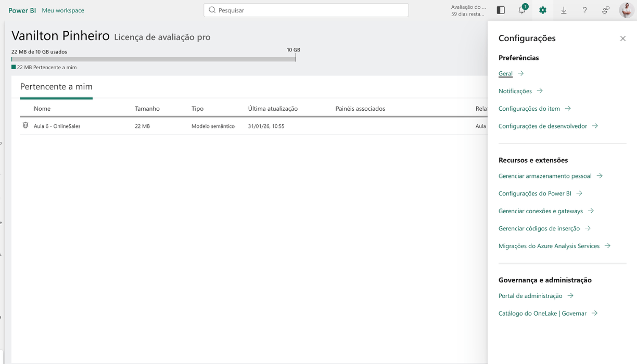The width and height of the screenshot is (637, 364).
Task: Click the Pesquisar search field
Action: pos(306,10)
